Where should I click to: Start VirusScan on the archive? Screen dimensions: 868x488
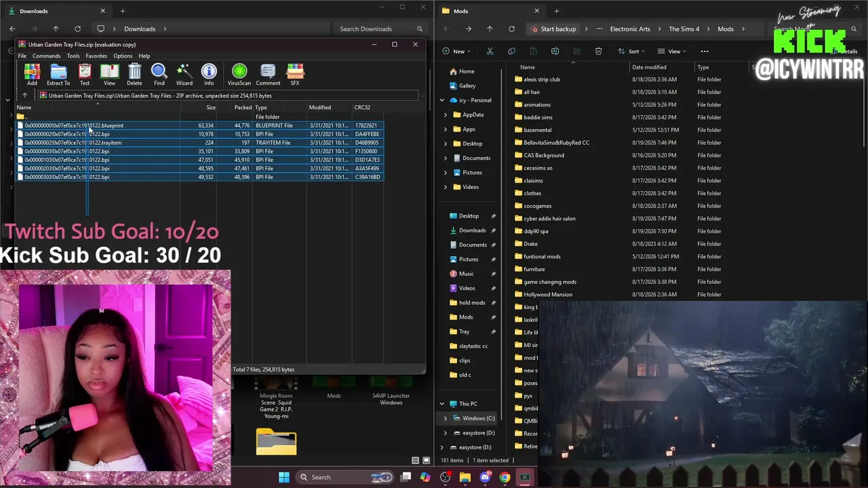coord(239,74)
